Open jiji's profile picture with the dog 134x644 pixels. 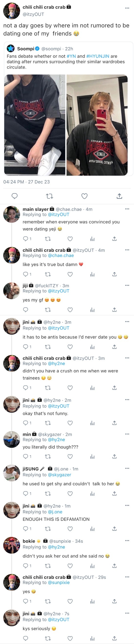tap(11, 291)
